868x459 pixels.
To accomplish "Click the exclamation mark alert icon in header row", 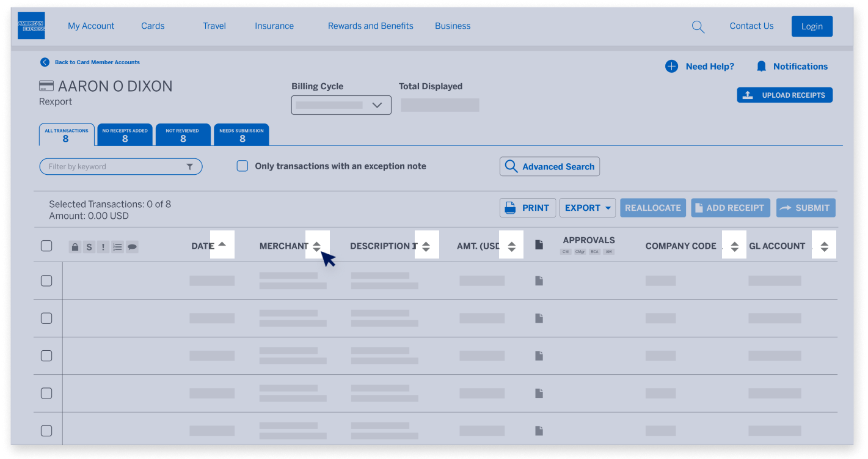I will pyautogui.click(x=103, y=246).
